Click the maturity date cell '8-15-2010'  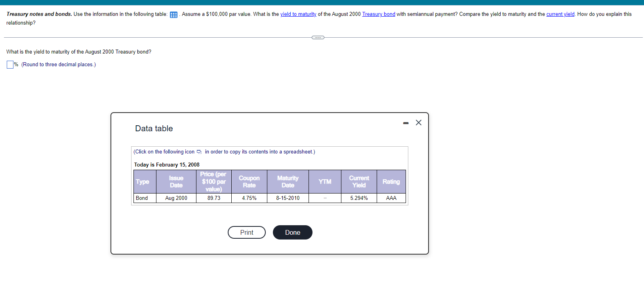click(288, 198)
